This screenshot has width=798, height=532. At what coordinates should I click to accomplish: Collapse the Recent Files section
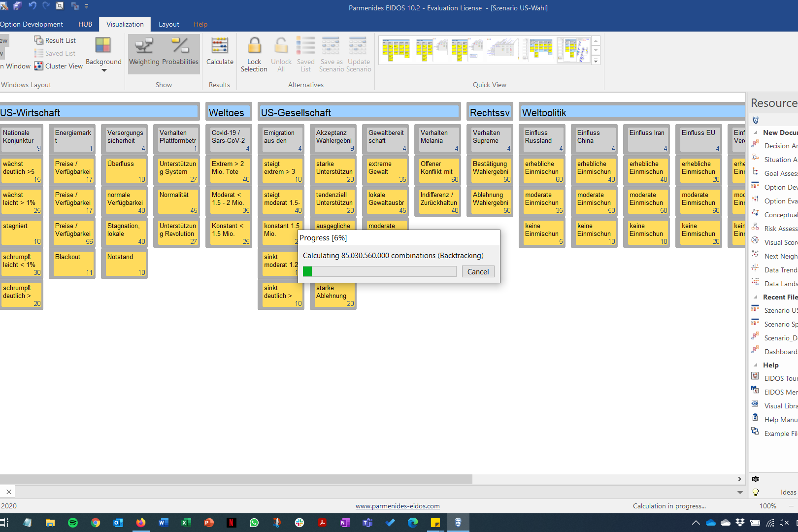pos(756,297)
